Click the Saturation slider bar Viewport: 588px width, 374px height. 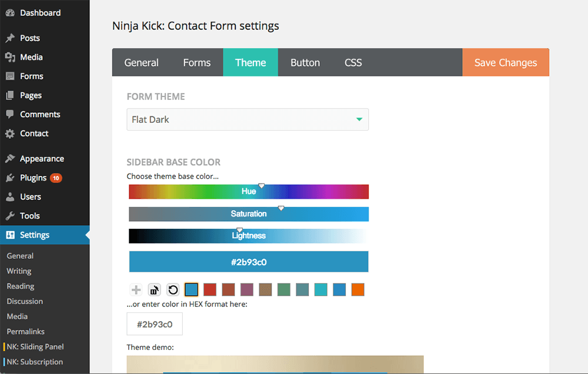[249, 214]
